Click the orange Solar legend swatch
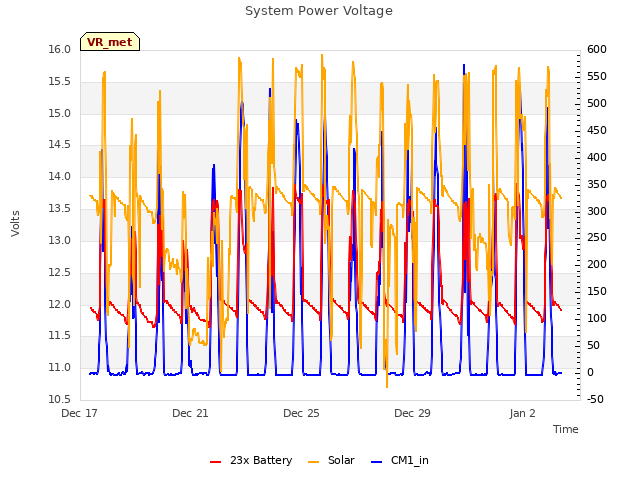The image size is (640, 480). (313, 462)
